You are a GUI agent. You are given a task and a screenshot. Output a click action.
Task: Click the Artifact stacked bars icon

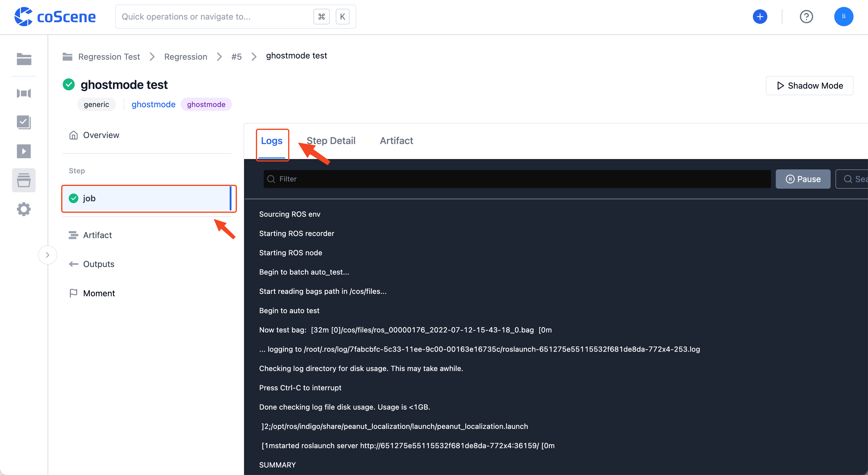[x=74, y=235]
